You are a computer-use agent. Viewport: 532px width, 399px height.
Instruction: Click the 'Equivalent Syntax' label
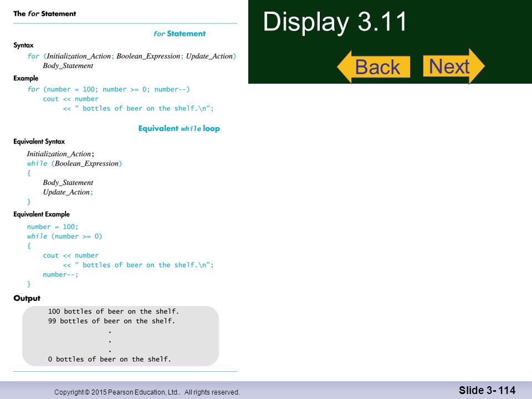click(39, 141)
